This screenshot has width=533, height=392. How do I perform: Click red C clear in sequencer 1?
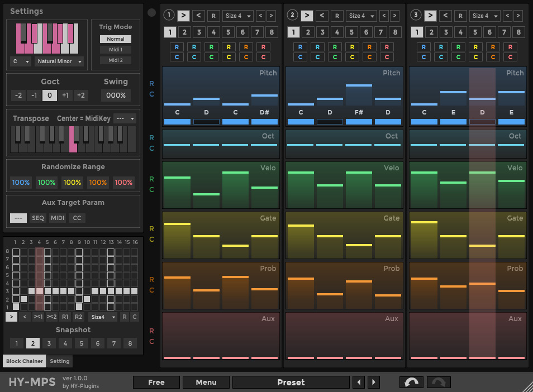tap(264, 57)
